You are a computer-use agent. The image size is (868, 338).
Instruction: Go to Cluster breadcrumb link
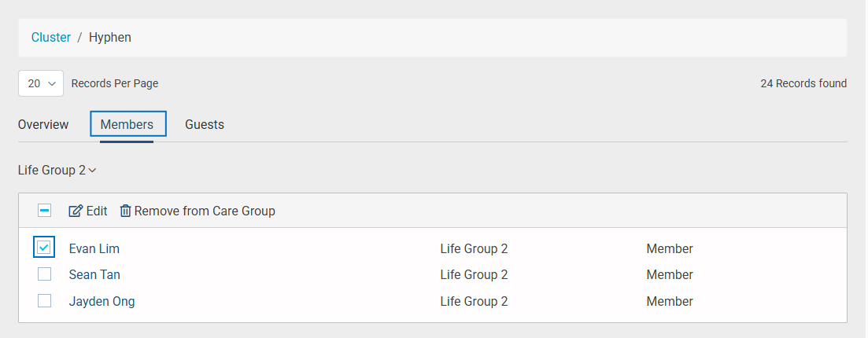(51, 37)
